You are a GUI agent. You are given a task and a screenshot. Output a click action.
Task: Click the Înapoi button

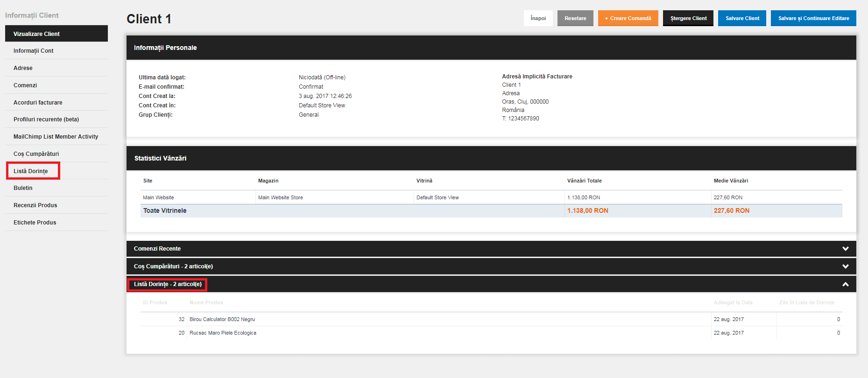538,18
